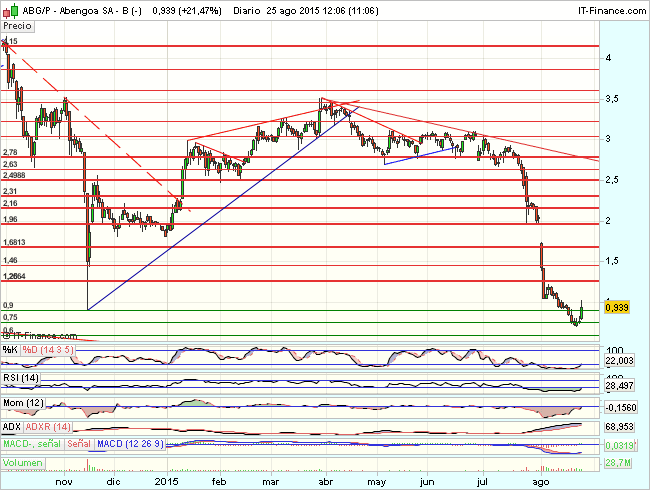This screenshot has height=490, width=650.
Task: Click the 0,0319 MACD value box
Action: (x=619, y=446)
